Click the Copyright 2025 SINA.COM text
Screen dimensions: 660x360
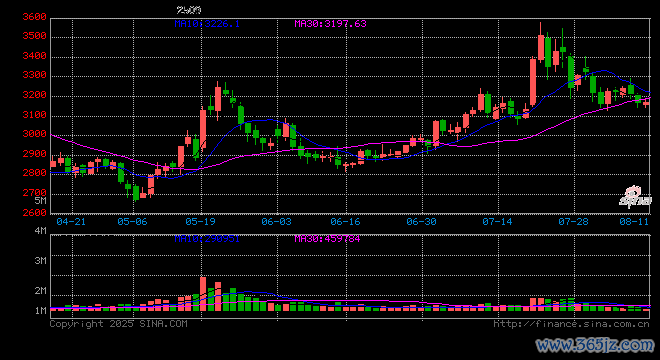pyautogui.click(x=119, y=324)
